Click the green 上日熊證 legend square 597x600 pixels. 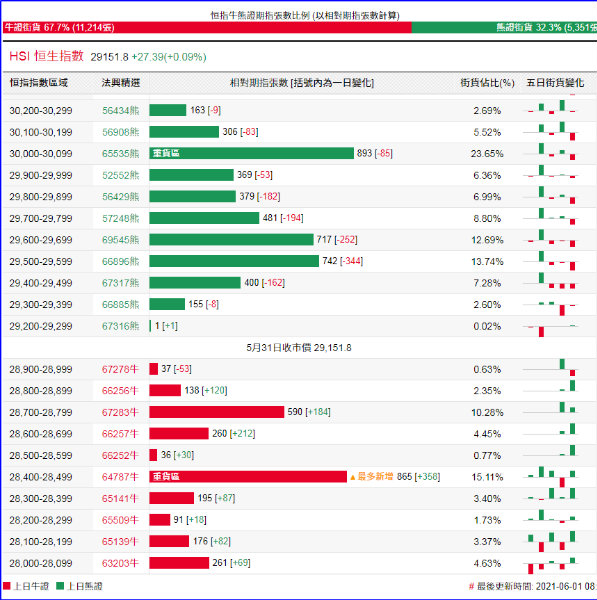point(60,586)
